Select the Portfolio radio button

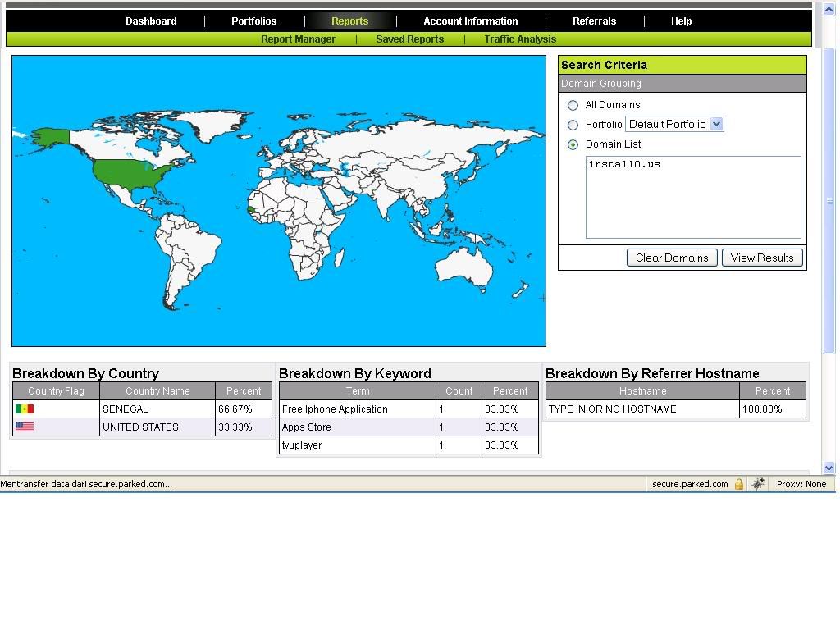tap(573, 125)
